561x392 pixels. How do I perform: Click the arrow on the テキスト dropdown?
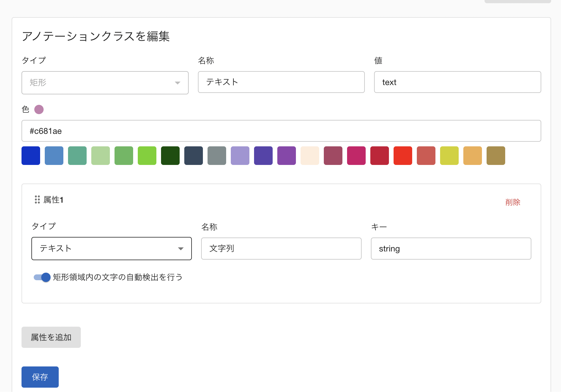click(x=181, y=249)
